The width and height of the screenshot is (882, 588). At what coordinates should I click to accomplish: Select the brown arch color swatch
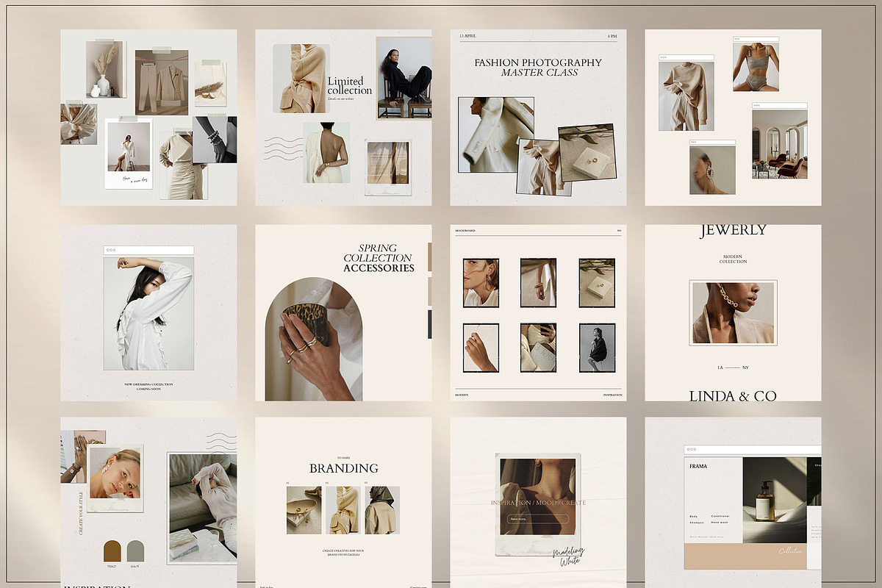pyautogui.click(x=112, y=551)
